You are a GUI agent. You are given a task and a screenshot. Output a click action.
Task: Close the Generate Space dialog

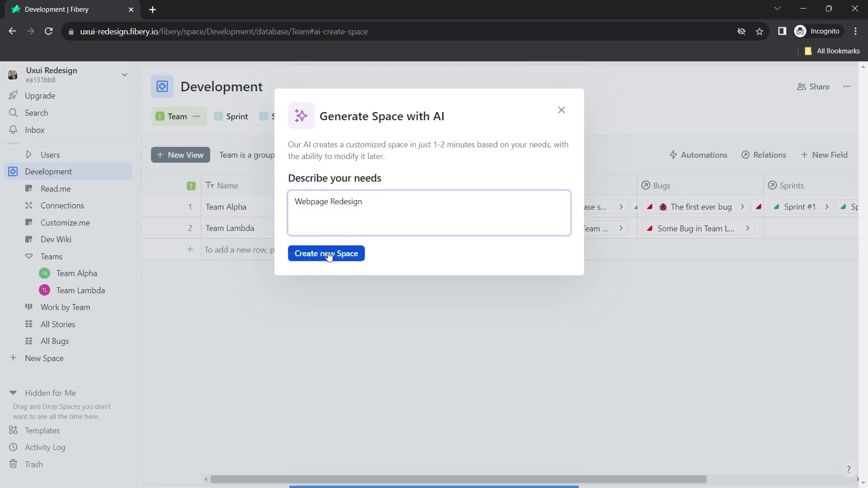[x=561, y=110]
